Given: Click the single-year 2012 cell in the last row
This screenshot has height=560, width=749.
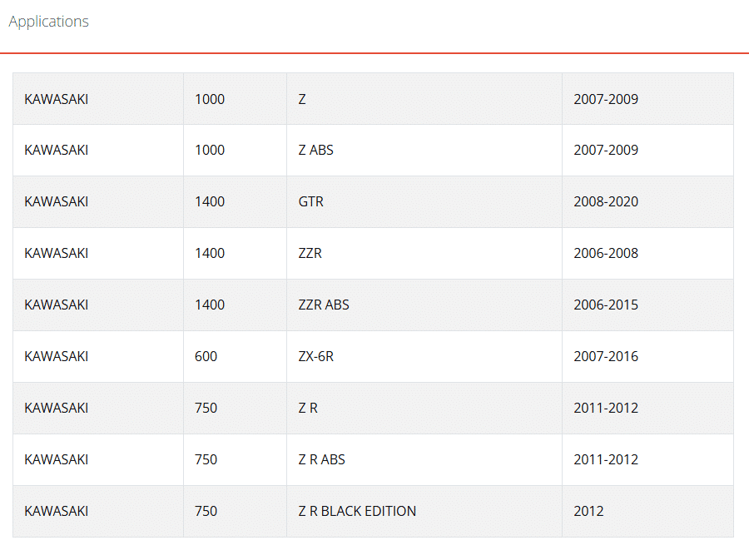Looking at the screenshot, I should 588,511.
